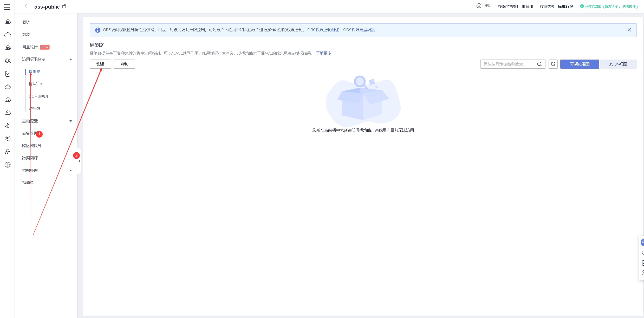This screenshot has height=318, width=644.
Task: Expand the 数据处理 section
Action: (x=70, y=171)
